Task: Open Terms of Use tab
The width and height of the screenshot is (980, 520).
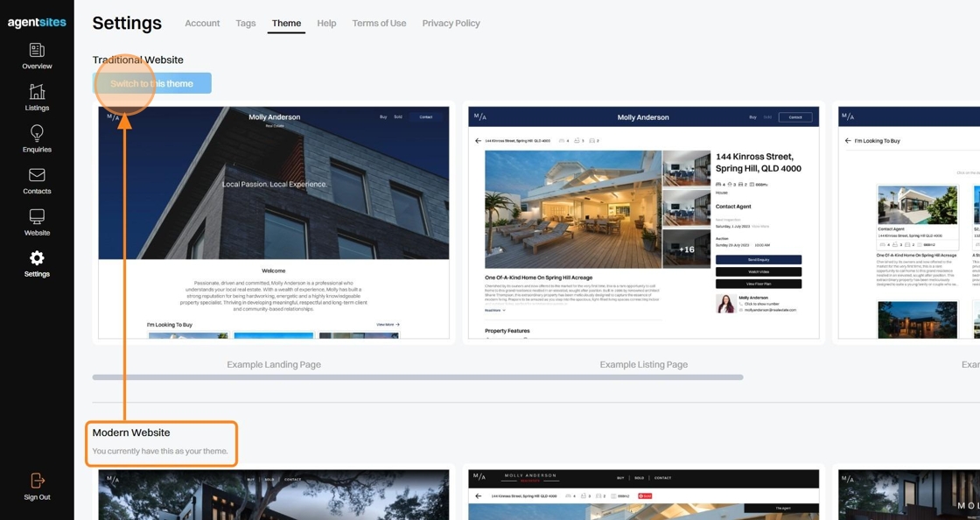Action: [379, 23]
